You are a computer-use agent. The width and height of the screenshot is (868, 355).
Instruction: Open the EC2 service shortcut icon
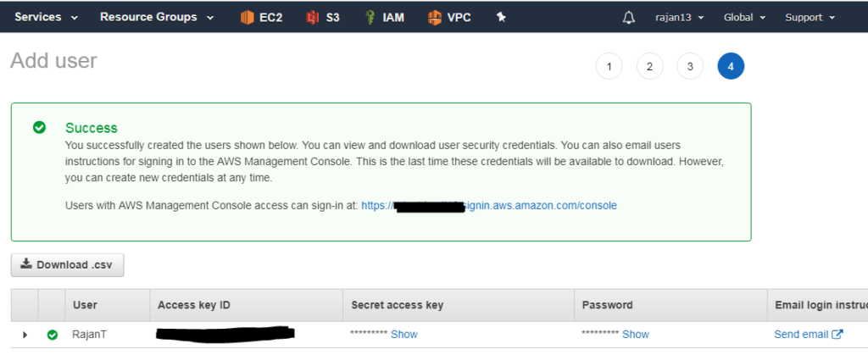(247, 17)
